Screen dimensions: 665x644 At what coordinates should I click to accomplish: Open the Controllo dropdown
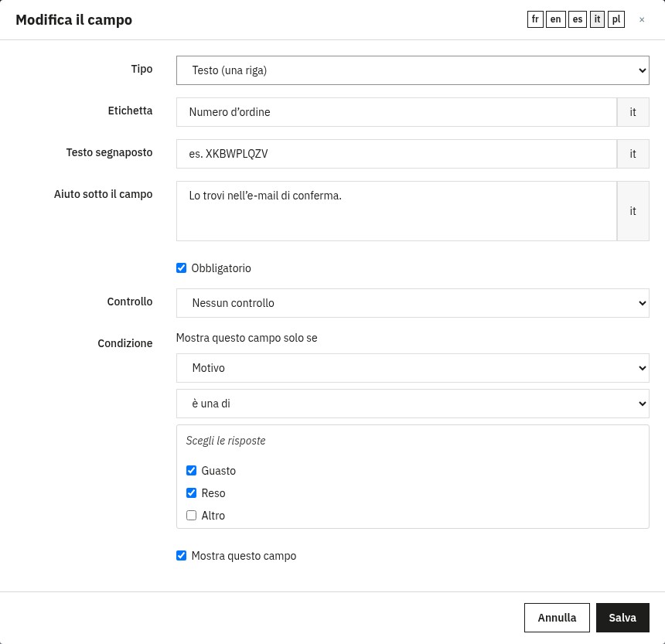[x=413, y=303]
